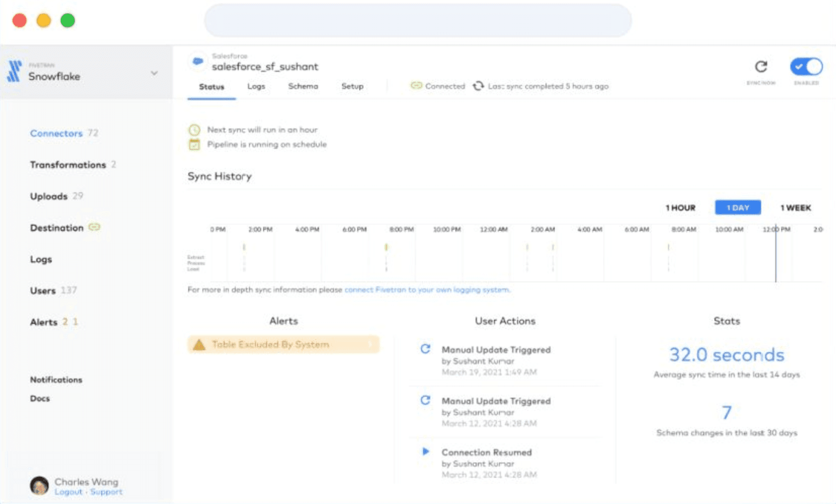The width and height of the screenshot is (836, 504).
Task: Switch to the Schema tab
Action: click(x=303, y=87)
